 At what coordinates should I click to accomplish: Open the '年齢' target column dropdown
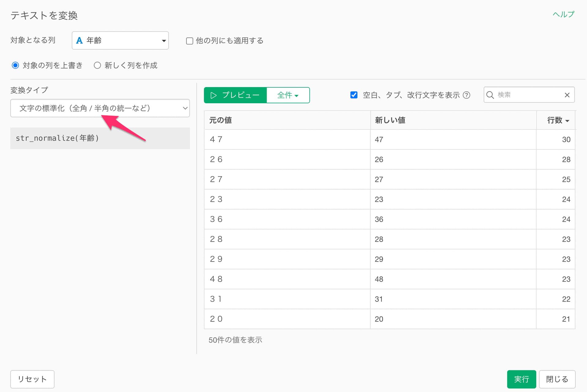pyautogui.click(x=120, y=40)
